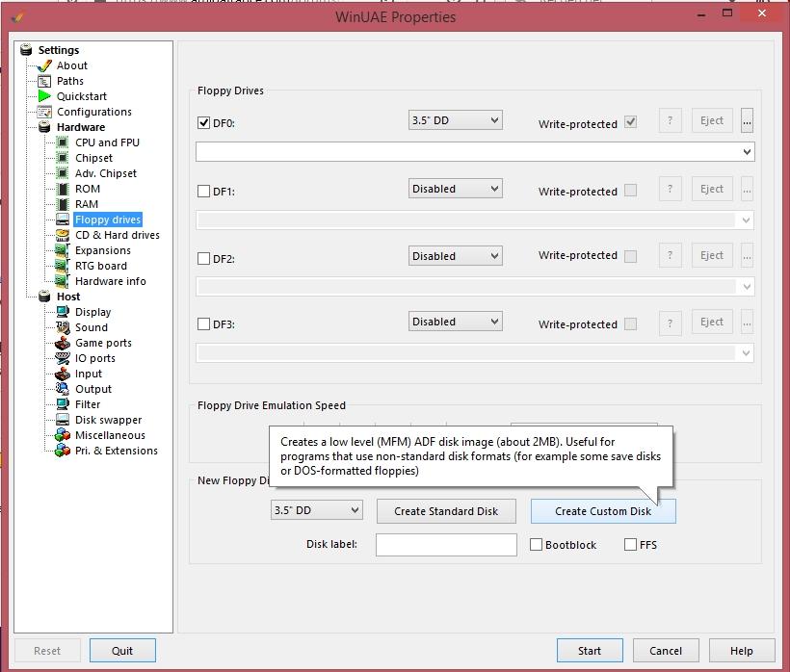790x672 pixels.
Task: Click the ROM chip icon
Action: pos(63,189)
